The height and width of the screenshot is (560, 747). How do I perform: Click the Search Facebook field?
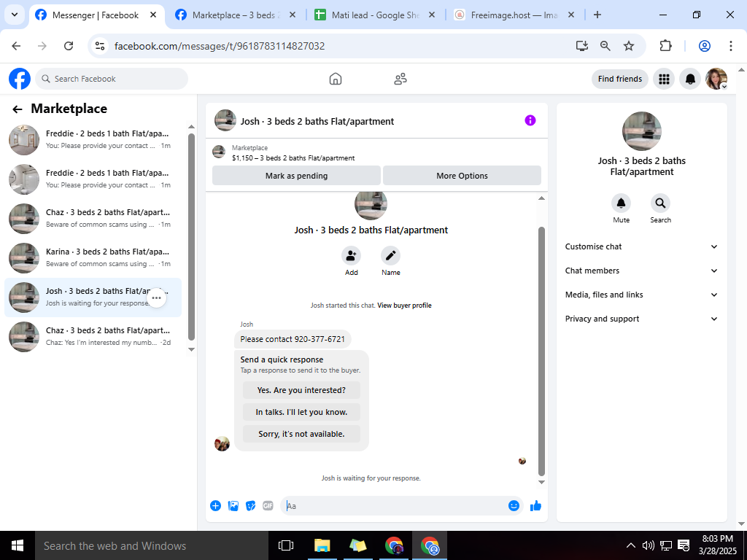pyautogui.click(x=112, y=79)
